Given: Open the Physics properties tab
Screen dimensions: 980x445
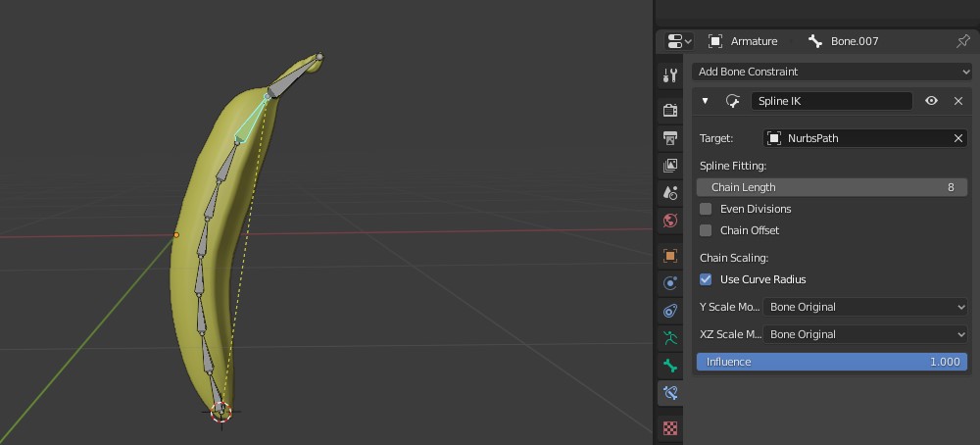Looking at the screenshot, I should coord(670,283).
